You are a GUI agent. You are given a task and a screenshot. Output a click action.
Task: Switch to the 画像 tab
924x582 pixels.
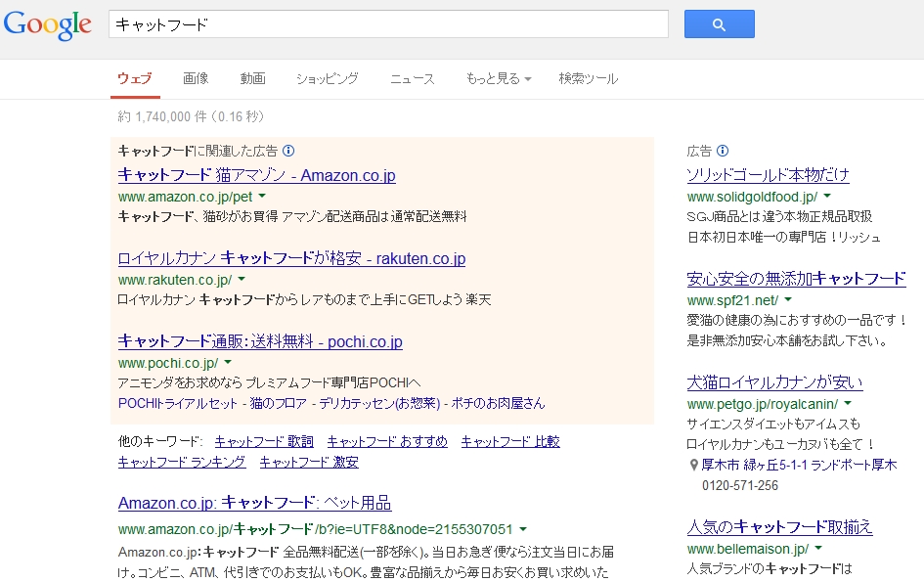click(x=196, y=79)
